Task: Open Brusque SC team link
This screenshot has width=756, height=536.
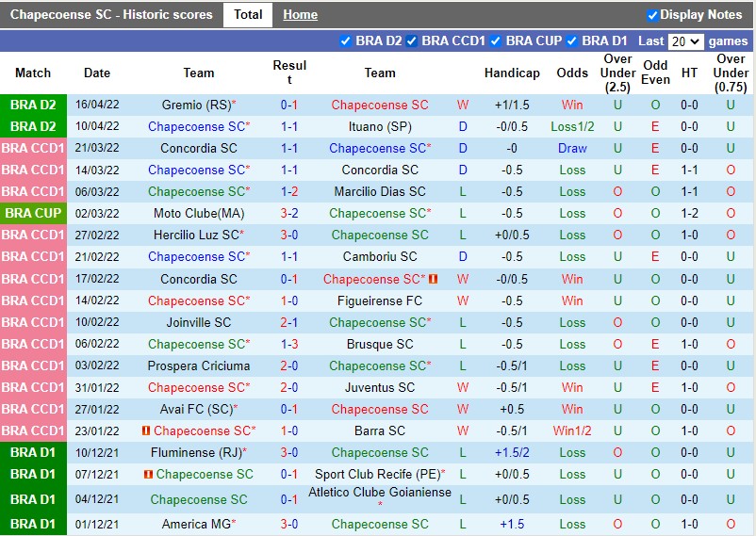Action: (x=380, y=344)
